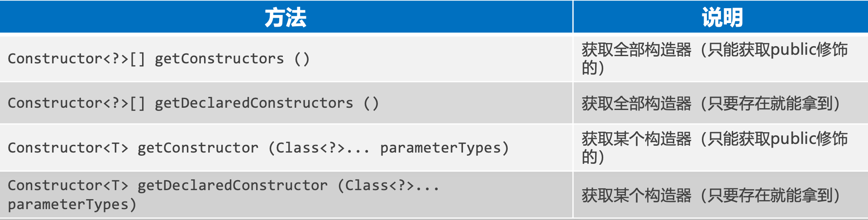The height and width of the screenshot is (220, 868).
Task: Select the description "获取全部构造器（只要存在就能拿到）"
Action: click(x=711, y=104)
